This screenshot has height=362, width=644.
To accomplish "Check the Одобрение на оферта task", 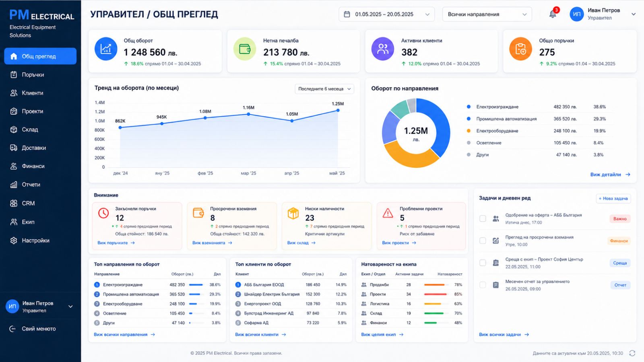I will coord(483,218).
